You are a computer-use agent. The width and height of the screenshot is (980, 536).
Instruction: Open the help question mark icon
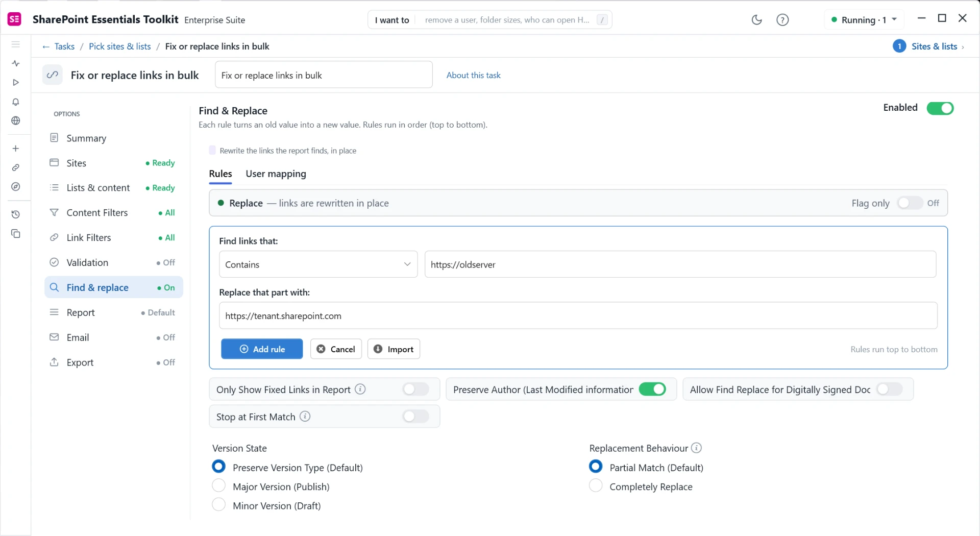coord(782,20)
